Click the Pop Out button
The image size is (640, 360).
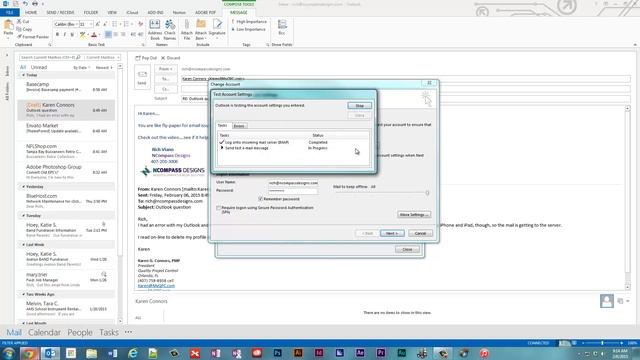coord(146,58)
